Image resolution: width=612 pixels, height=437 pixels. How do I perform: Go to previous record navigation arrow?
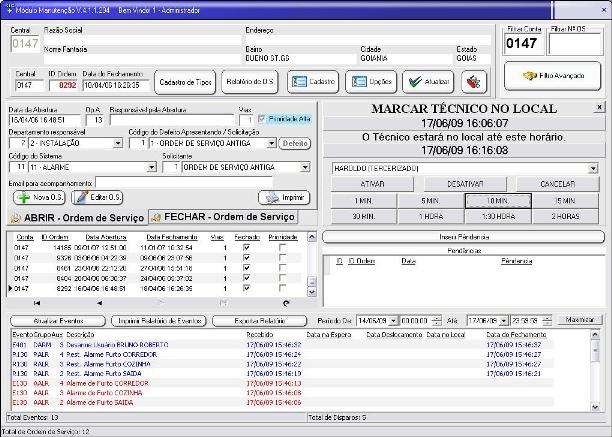[100, 303]
